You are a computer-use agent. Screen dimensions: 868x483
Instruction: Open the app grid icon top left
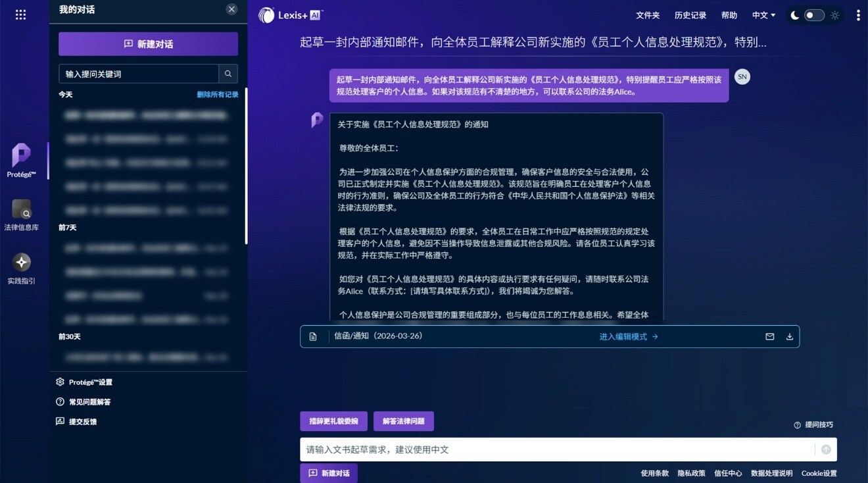[x=20, y=14]
